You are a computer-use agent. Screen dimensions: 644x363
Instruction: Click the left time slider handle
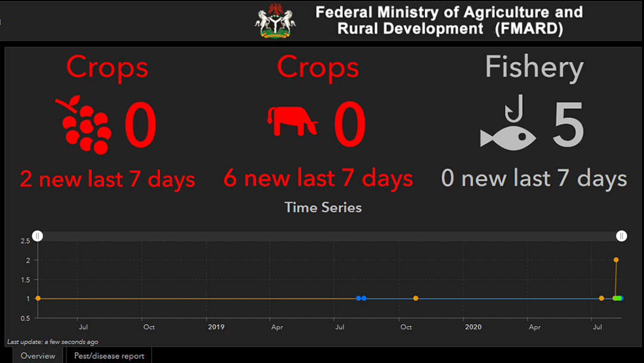38,236
